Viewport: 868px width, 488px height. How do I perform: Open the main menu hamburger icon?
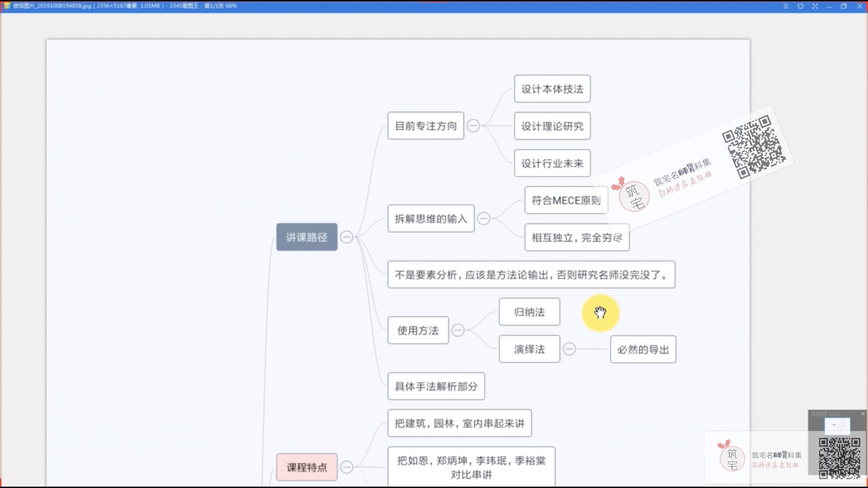[x=786, y=6]
